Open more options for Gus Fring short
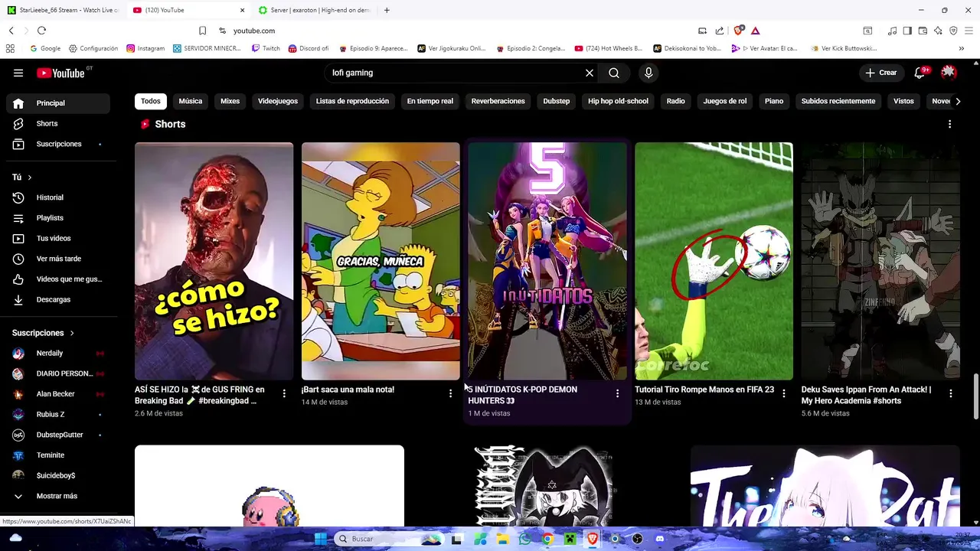 coord(284,393)
